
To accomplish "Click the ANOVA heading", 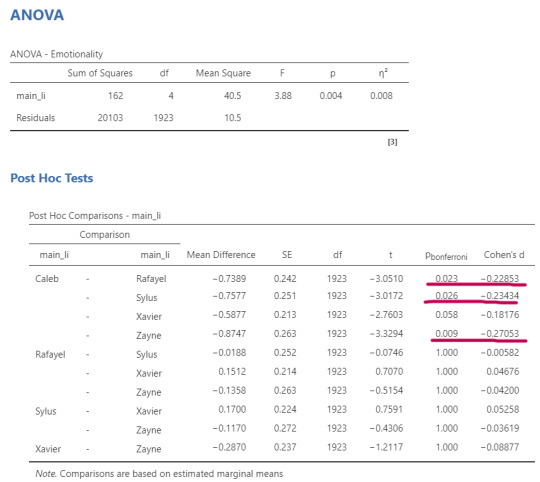I will (x=37, y=15).
